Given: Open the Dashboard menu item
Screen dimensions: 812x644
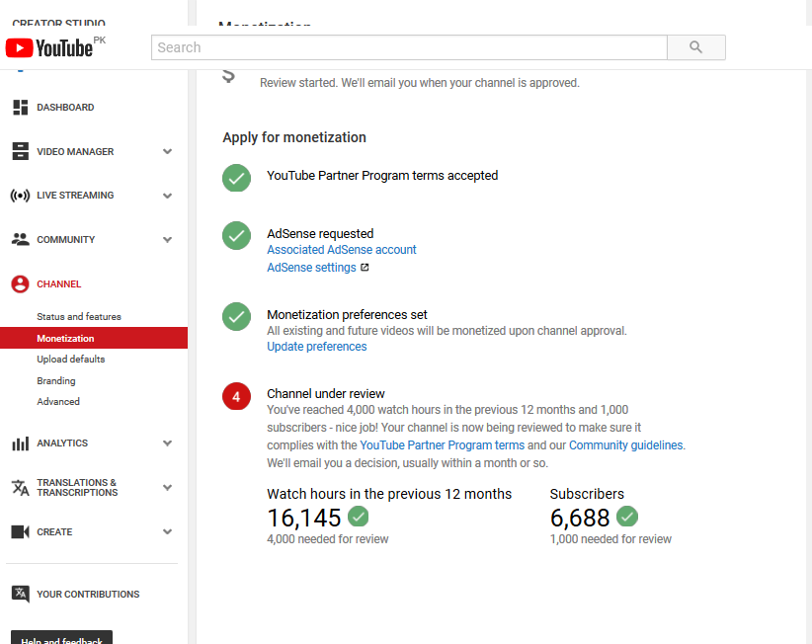Looking at the screenshot, I should click(65, 107).
